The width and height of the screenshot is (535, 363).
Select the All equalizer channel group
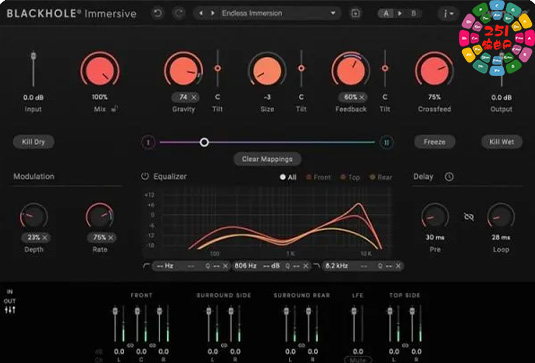point(288,177)
